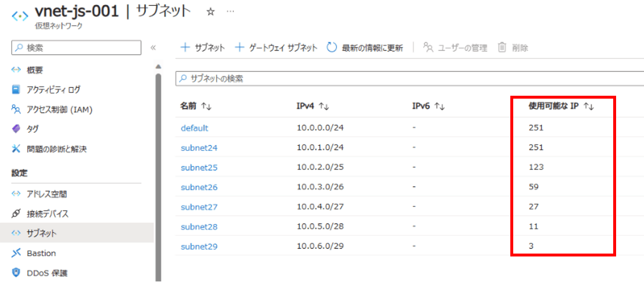Click the available IP value 59

tap(534, 187)
